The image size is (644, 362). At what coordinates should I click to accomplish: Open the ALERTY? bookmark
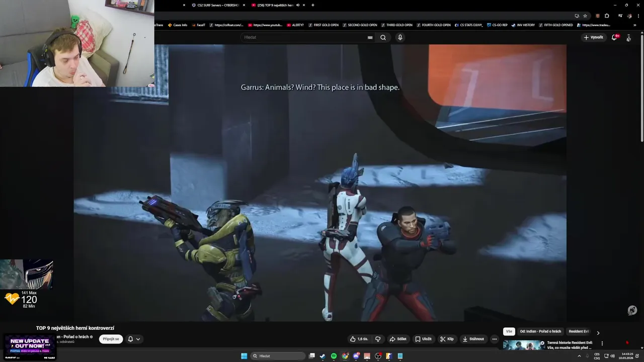coord(295,25)
